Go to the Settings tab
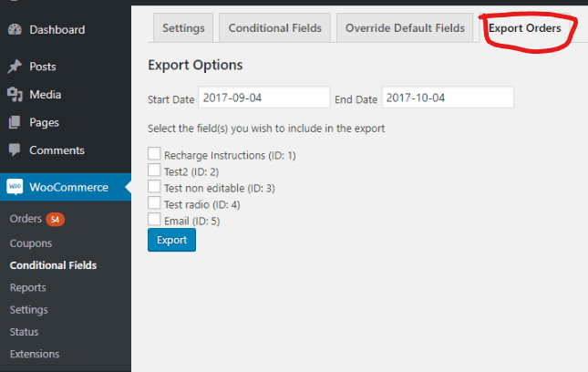 pos(183,27)
